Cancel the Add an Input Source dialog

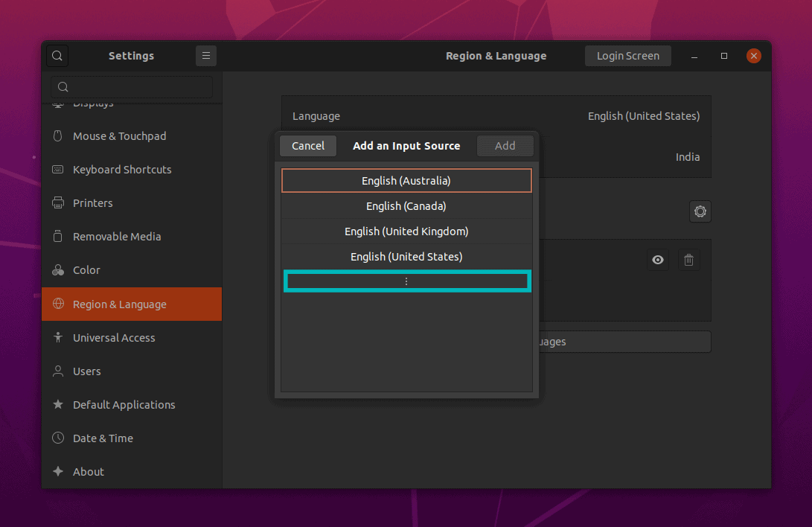[308, 146]
